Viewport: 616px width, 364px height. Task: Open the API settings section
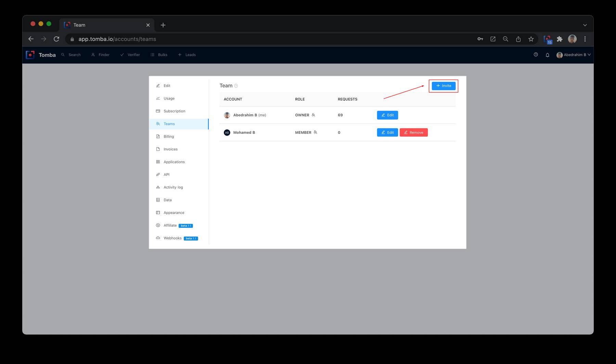pos(179,174)
